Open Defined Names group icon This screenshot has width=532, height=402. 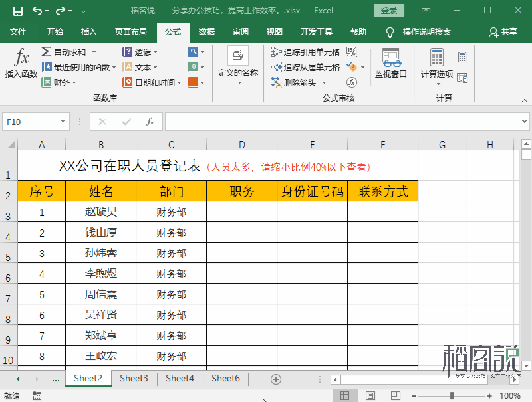[238, 55]
